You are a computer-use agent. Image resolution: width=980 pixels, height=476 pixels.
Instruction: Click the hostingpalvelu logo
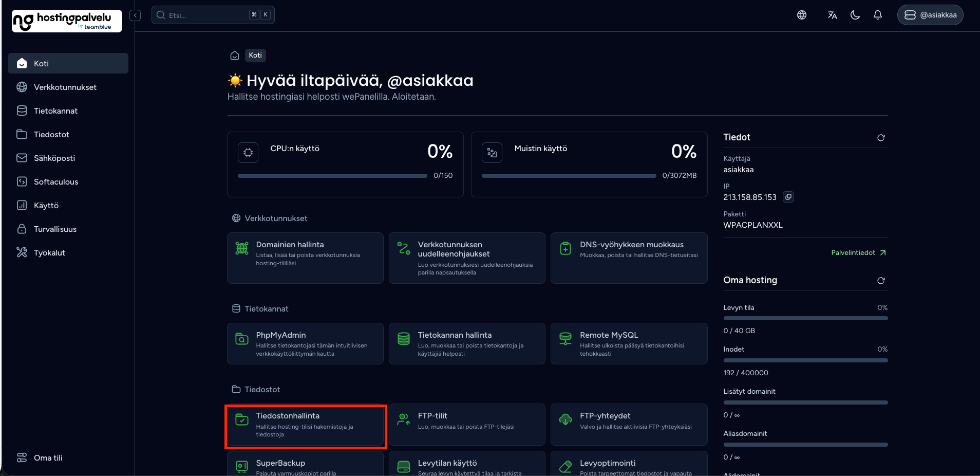click(x=67, y=21)
